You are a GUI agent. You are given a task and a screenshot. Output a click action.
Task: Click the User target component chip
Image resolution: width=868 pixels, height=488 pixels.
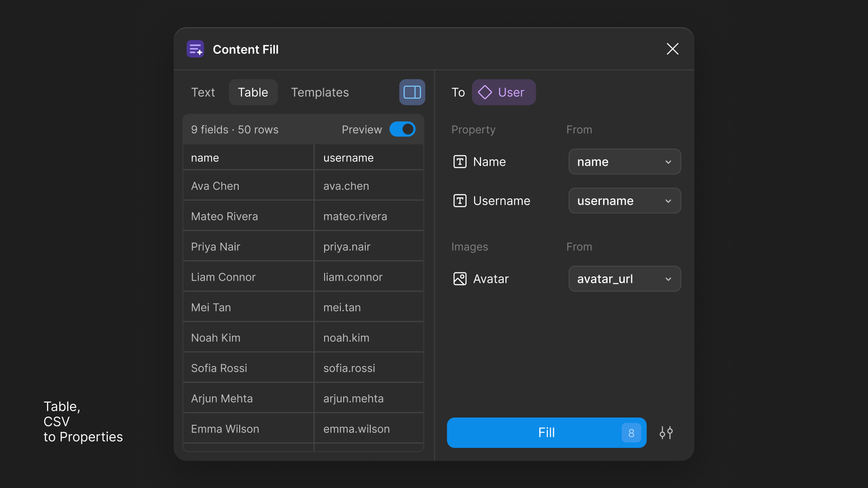(504, 92)
